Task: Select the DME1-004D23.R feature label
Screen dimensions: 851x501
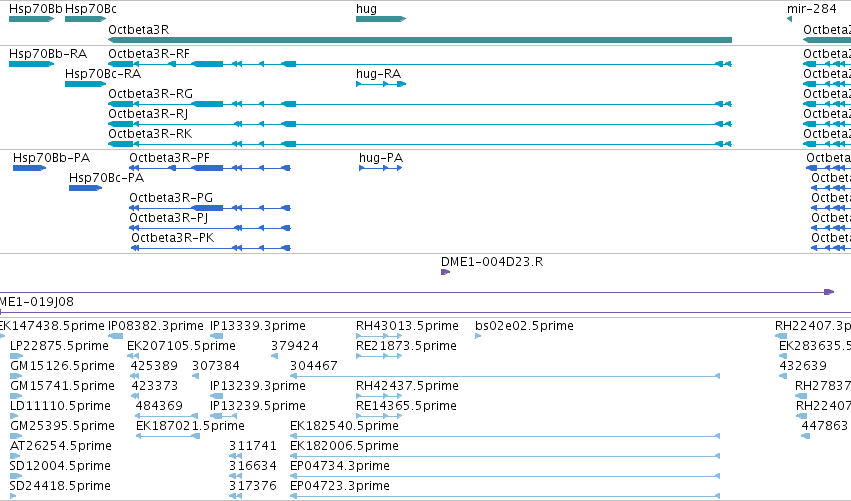Action: click(492, 262)
